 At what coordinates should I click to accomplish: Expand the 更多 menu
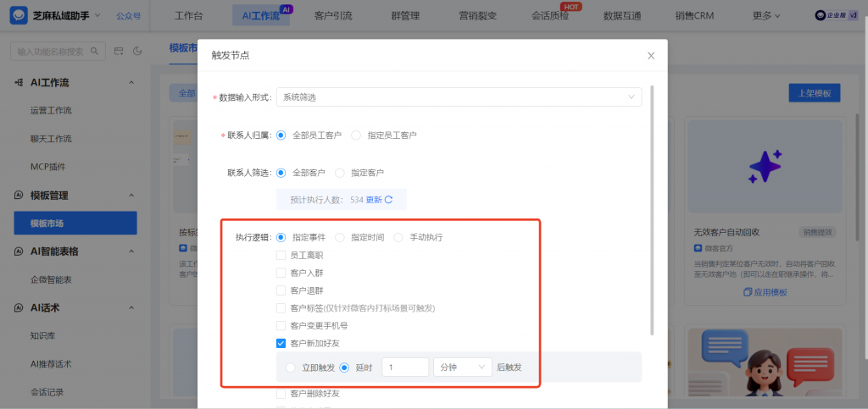766,16
